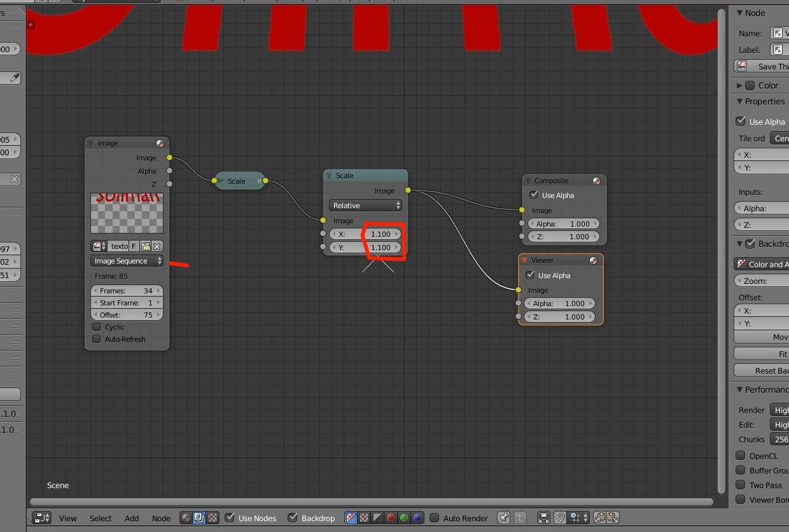Open the Node menu
Screen dimensions: 789x532
(x=161, y=518)
